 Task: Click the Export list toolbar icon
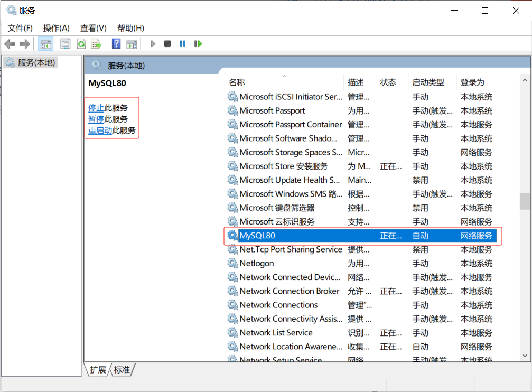tap(96, 44)
